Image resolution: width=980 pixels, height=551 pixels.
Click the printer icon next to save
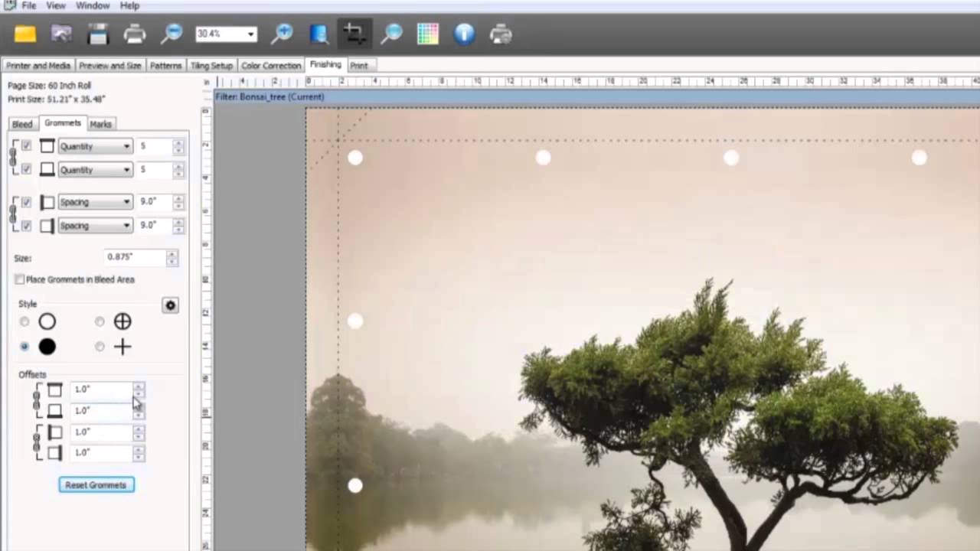pos(135,34)
